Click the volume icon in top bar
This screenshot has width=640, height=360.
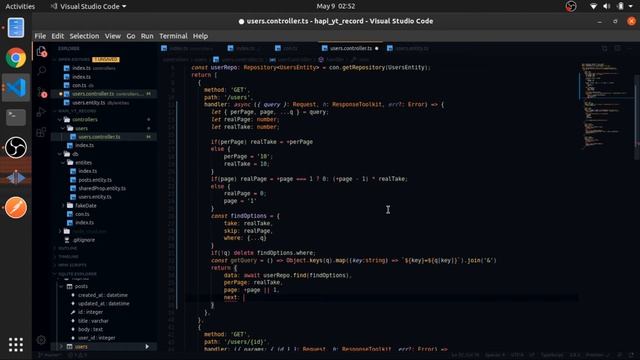[x=607, y=6]
